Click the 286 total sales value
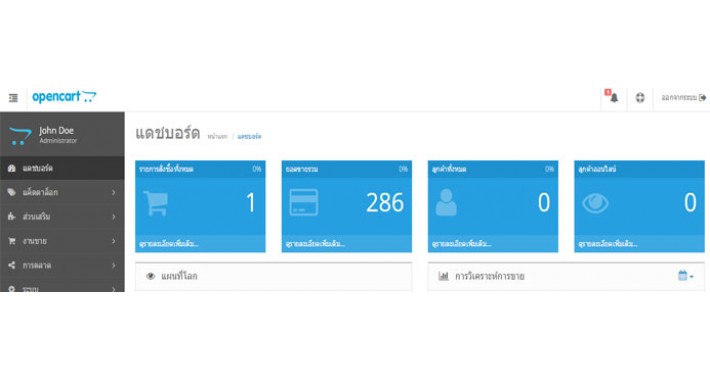The height and width of the screenshot is (380, 710). pos(385,202)
